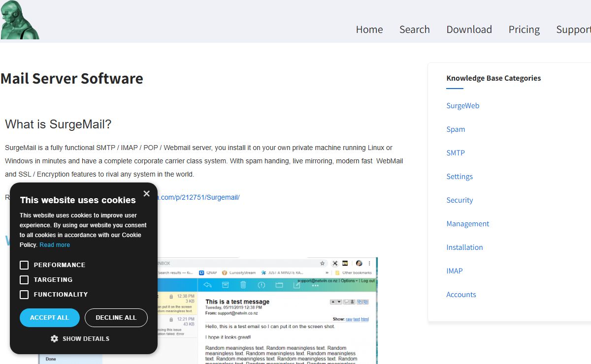Click the 'Knowledge Base Categories' sidebar title
Screen dimensions: 591x364
point(493,78)
